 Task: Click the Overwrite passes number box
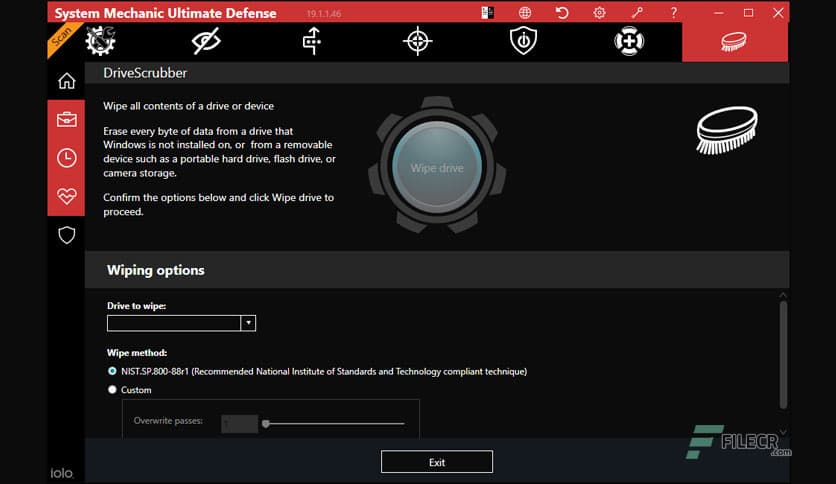click(x=239, y=423)
